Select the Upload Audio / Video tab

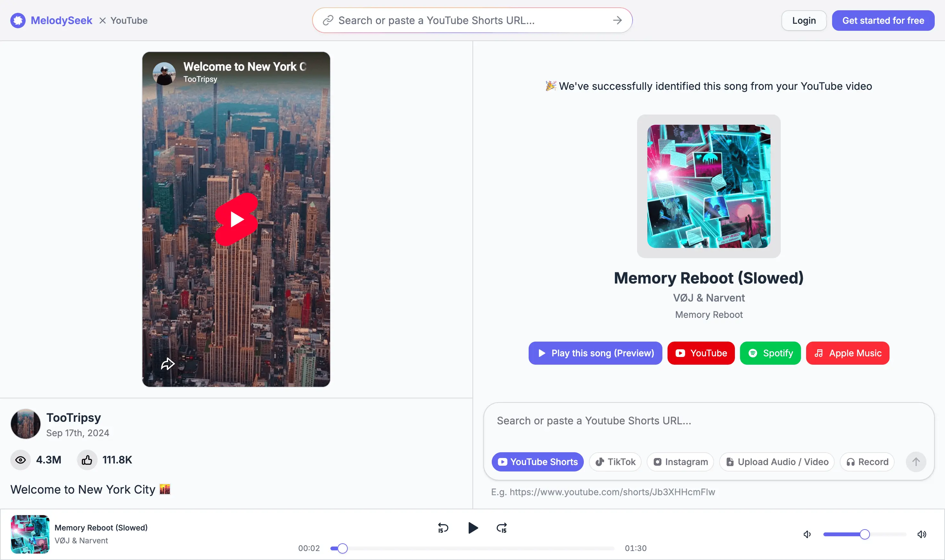click(x=777, y=462)
